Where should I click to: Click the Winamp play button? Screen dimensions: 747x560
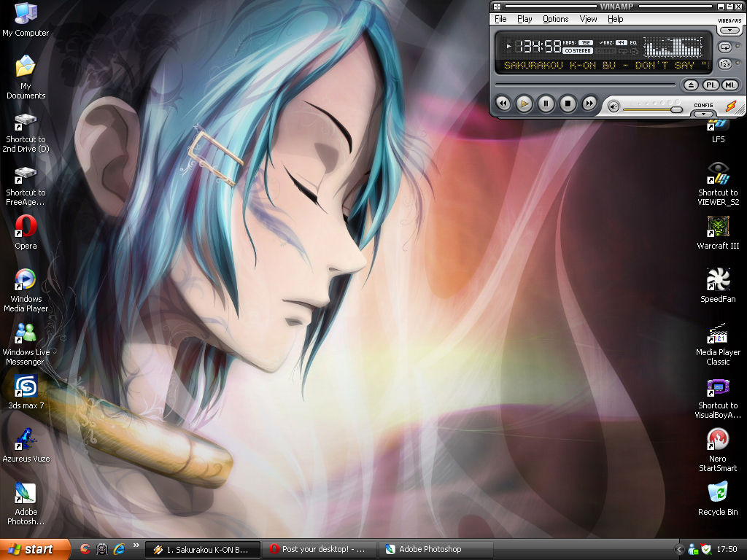pyautogui.click(x=524, y=104)
